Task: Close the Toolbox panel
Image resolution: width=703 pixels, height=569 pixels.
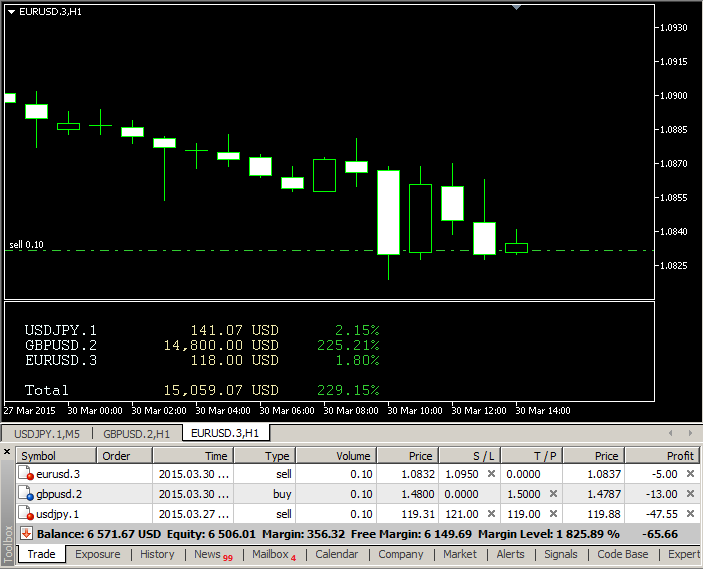Action: pyautogui.click(x=8, y=453)
